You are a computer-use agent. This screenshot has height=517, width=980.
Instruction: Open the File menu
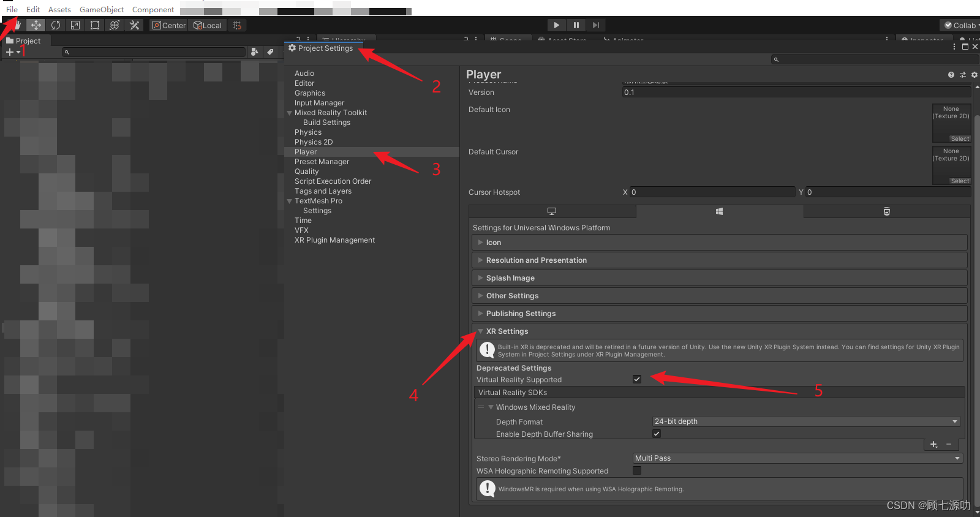coord(12,10)
